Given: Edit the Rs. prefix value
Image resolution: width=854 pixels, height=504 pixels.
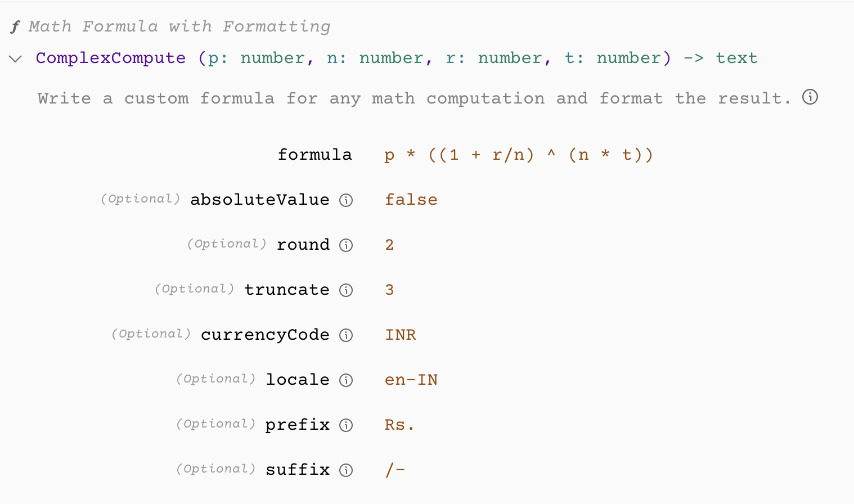Looking at the screenshot, I should tap(399, 425).
